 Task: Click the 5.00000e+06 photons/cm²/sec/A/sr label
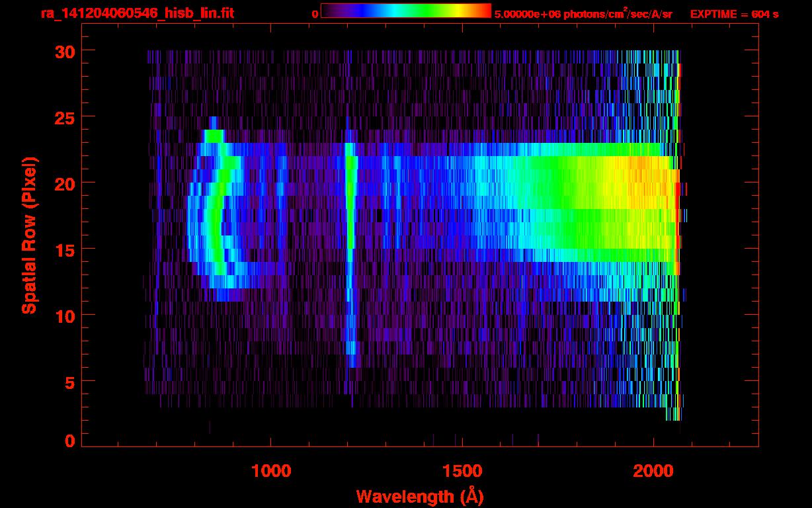tap(583, 14)
